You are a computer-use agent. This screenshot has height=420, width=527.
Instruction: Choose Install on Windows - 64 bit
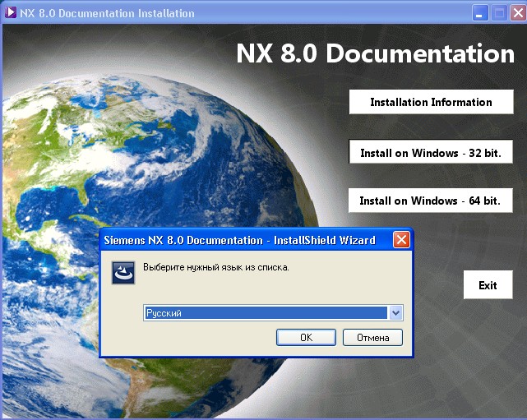[431, 201]
